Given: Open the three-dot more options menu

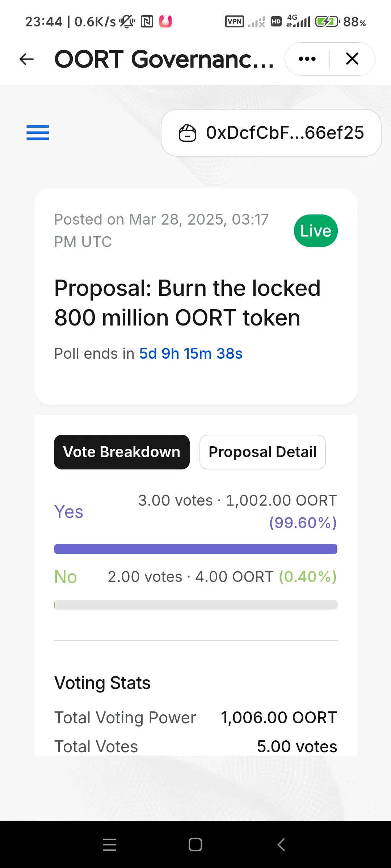Looking at the screenshot, I should [307, 59].
